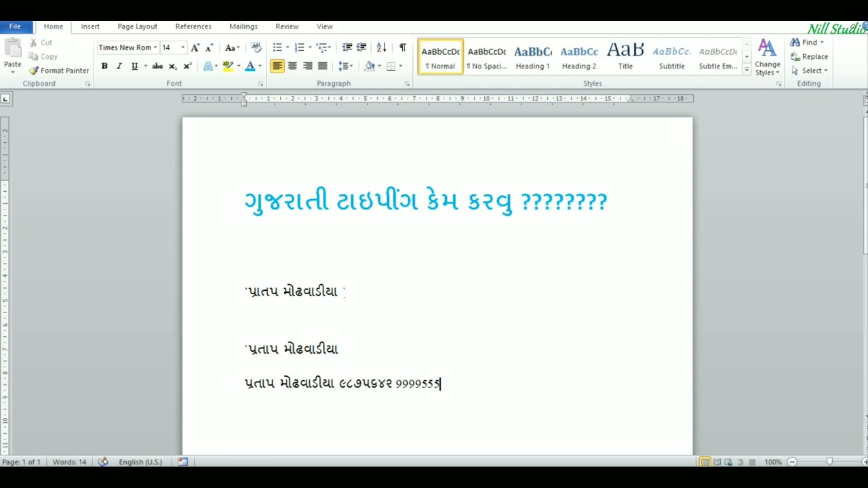
Task: Switch to Web Layout view in status bar
Action: [728, 462]
